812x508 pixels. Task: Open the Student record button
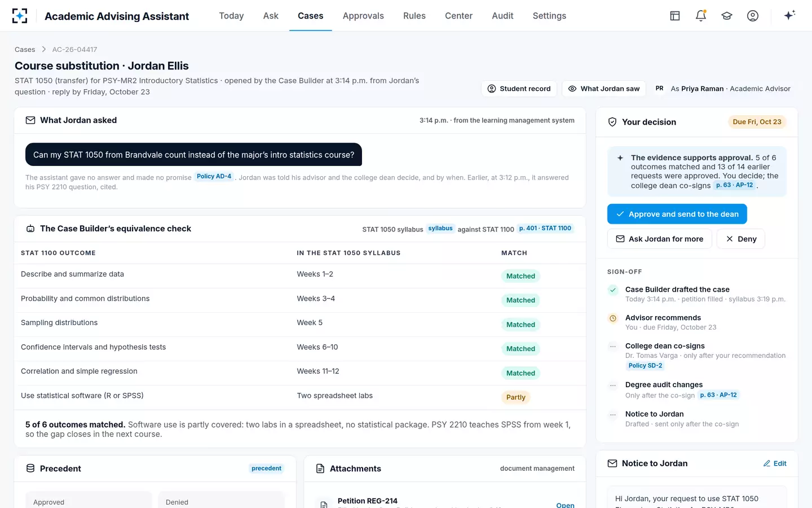(x=519, y=89)
